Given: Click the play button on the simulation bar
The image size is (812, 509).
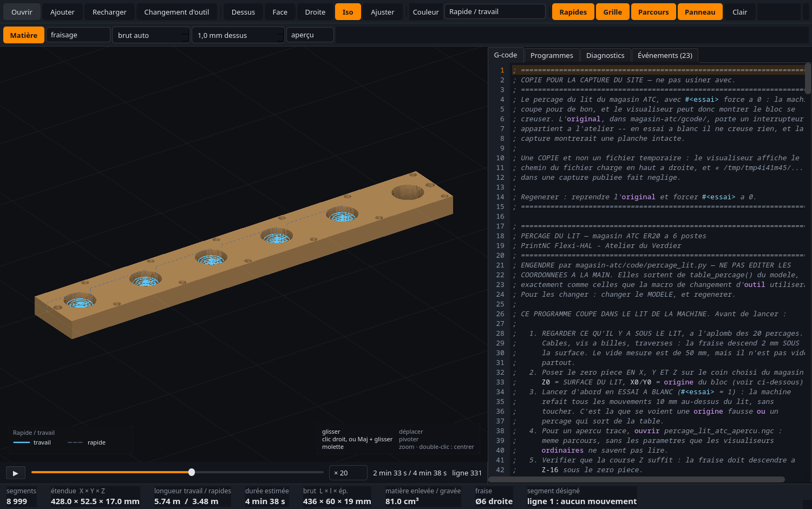Looking at the screenshot, I should (15, 473).
